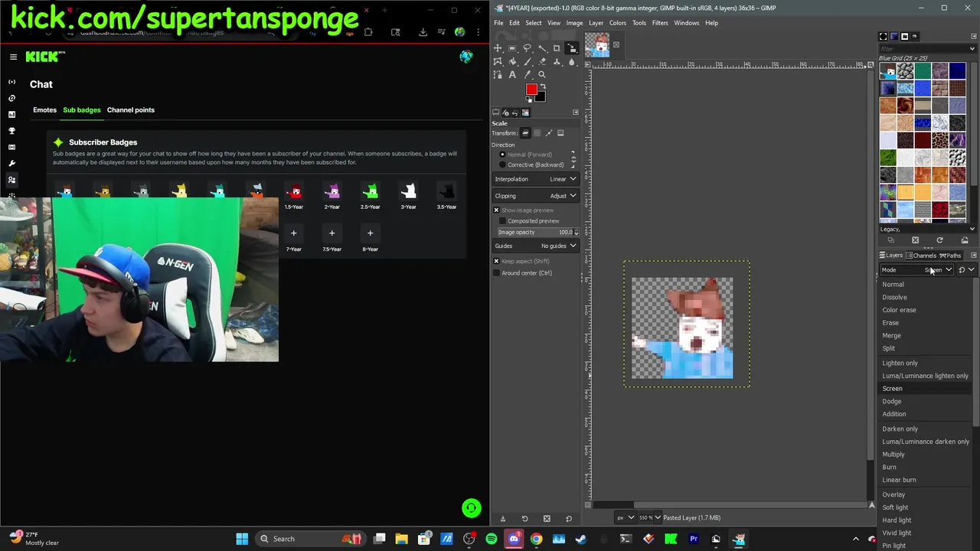Select the Warp Transform tool

(498, 61)
